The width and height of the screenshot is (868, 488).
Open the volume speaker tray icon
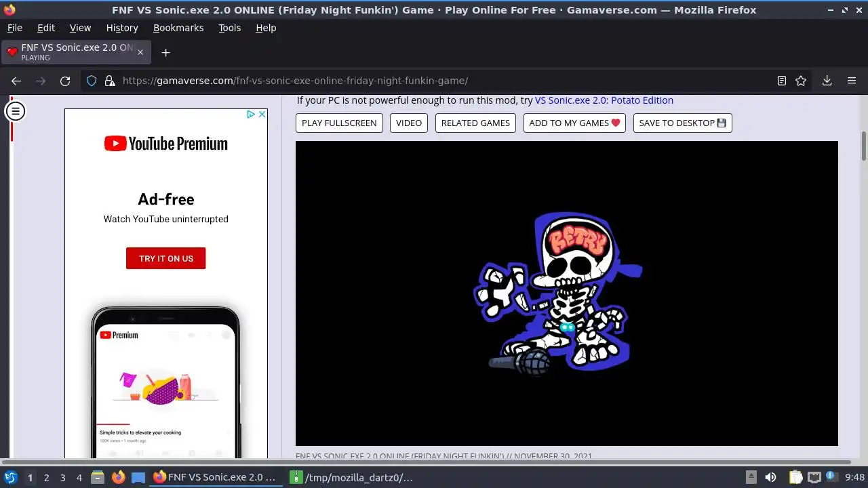770,477
